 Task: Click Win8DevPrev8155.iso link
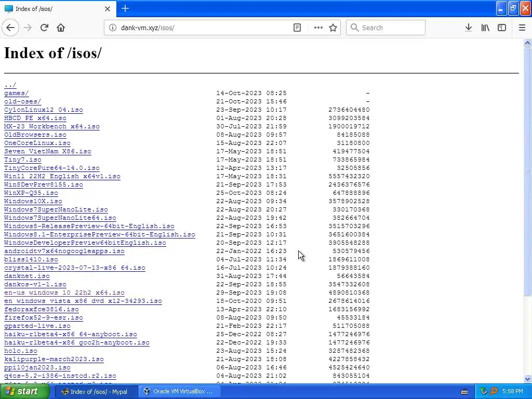click(44, 184)
